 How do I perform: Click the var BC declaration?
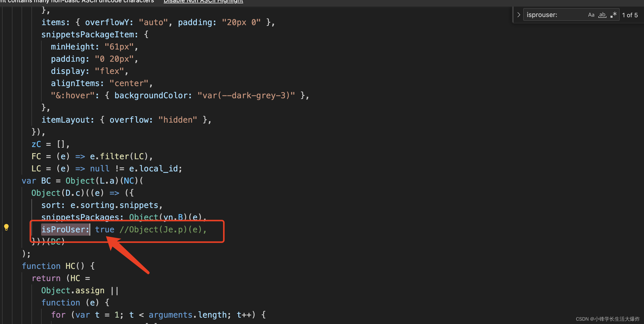pos(46,181)
